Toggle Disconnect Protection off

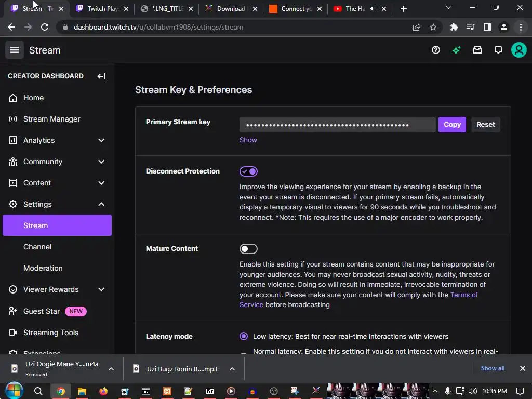coord(248,171)
